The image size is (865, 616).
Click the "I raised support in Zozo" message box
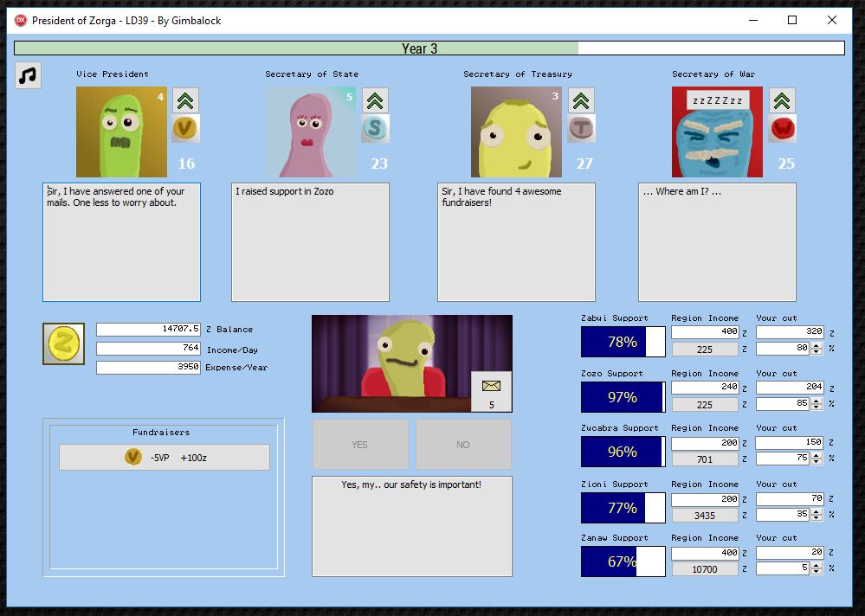[310, 242]
